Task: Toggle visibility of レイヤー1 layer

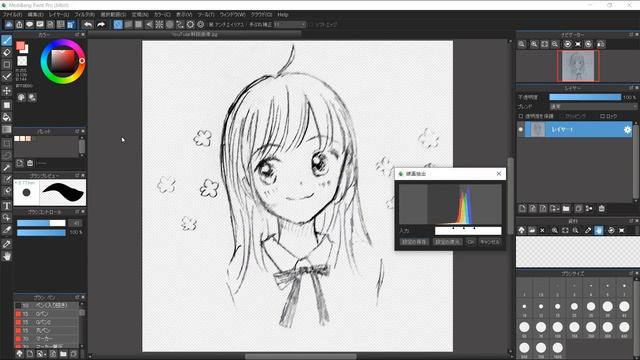Action: coord(521,130)
